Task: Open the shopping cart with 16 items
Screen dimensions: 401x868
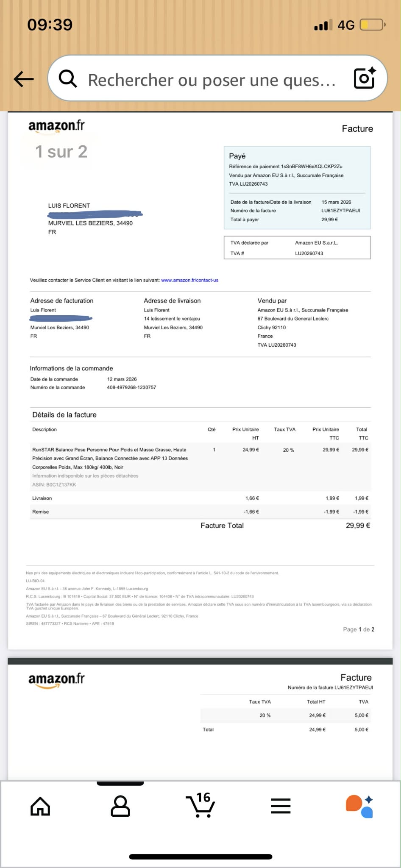Action: 200,805
